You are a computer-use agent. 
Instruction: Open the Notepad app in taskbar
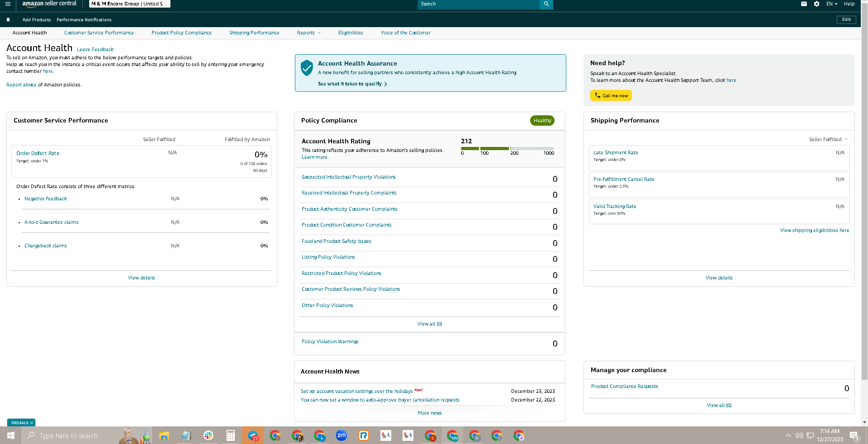click(x=186, y=435)
